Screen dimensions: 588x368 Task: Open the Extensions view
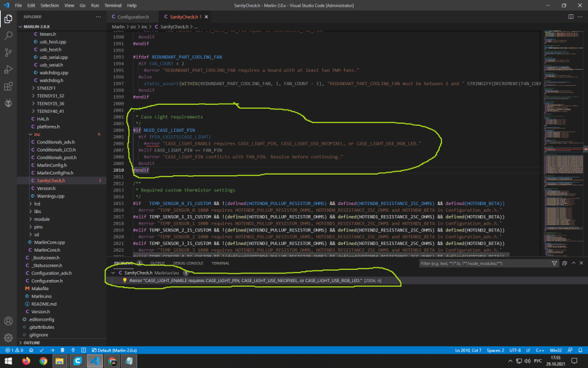pos(8,87)
